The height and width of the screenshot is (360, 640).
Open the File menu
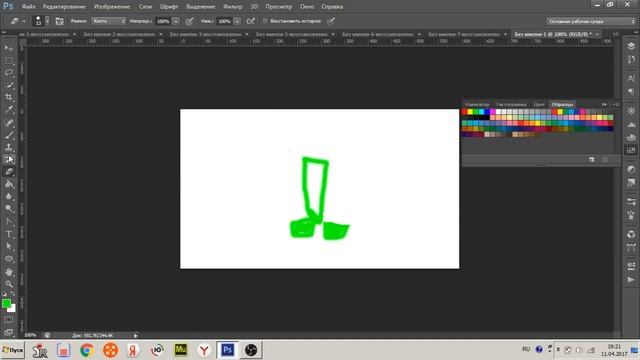coord(28,7)
